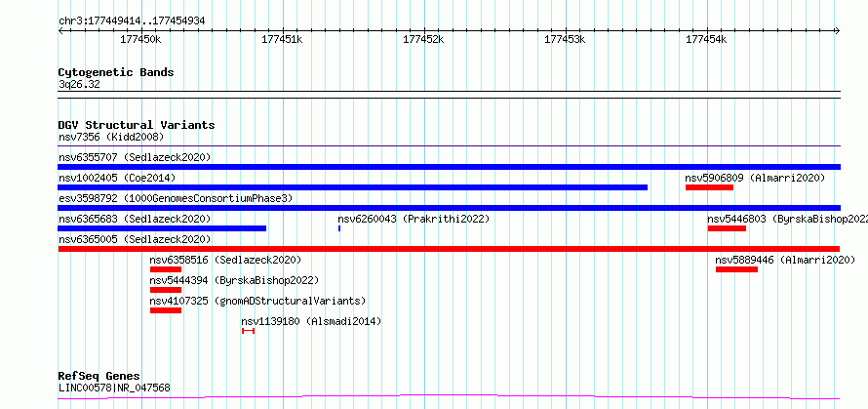Open nsv4107325 (gnomADStructuralVariants) label

258,301
